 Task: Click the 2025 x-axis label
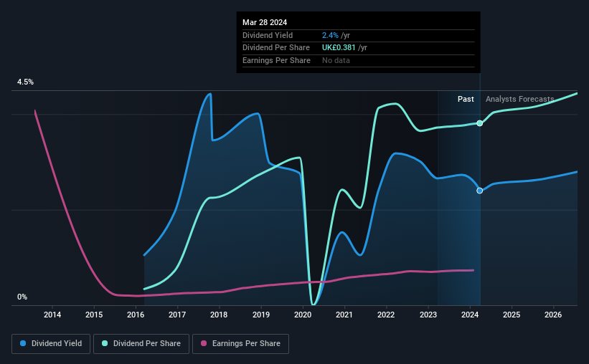[512, 315]
